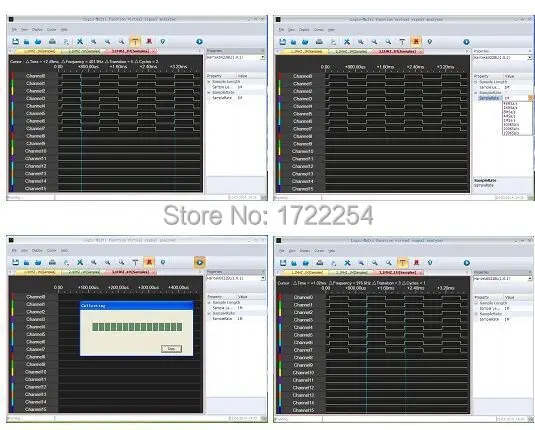Click the first open-folder icon in Collecting window toolbar

pyautogui.click(x=27, y=262)
